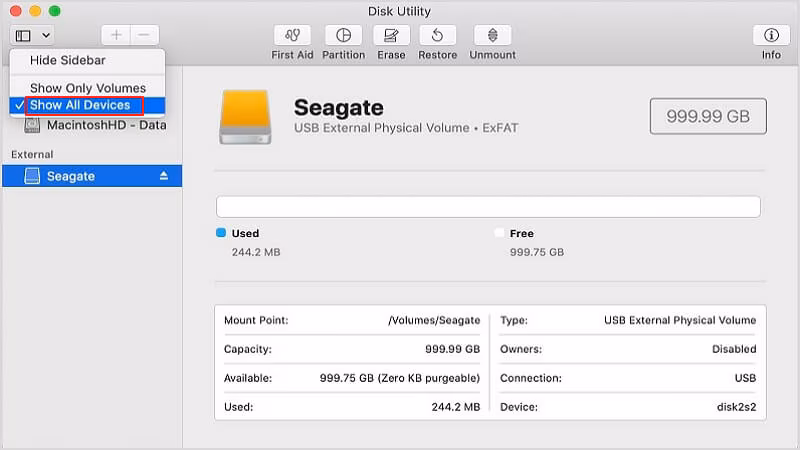Click the /Volumes/Seagate mount point value
The image size is (800, 450).
[x=434, y=320]
